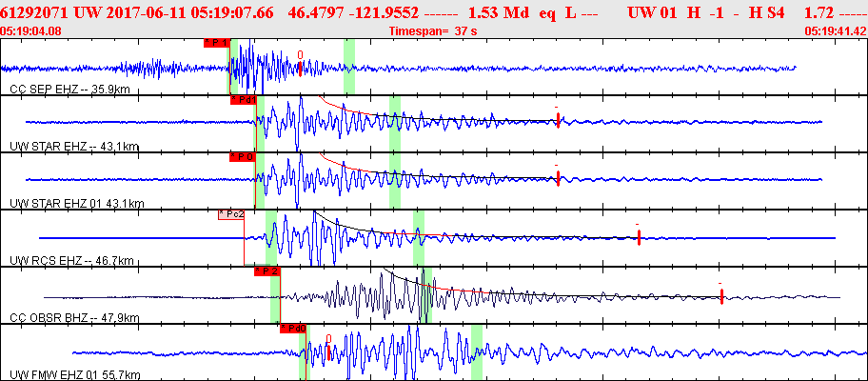Click the P 0 pick flag on STAR 01 trace
This screenshot has height=381, width=868.
243,157
